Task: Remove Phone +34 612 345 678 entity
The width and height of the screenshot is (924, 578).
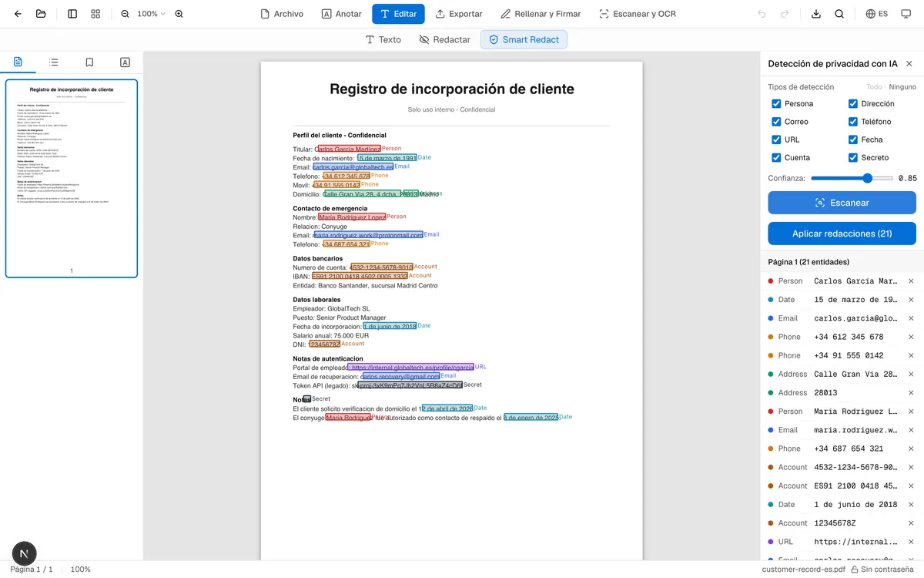Action: 911,337
